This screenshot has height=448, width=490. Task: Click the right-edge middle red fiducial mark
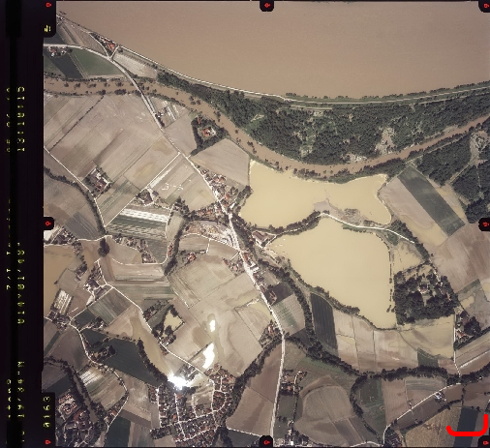(485, 224)
